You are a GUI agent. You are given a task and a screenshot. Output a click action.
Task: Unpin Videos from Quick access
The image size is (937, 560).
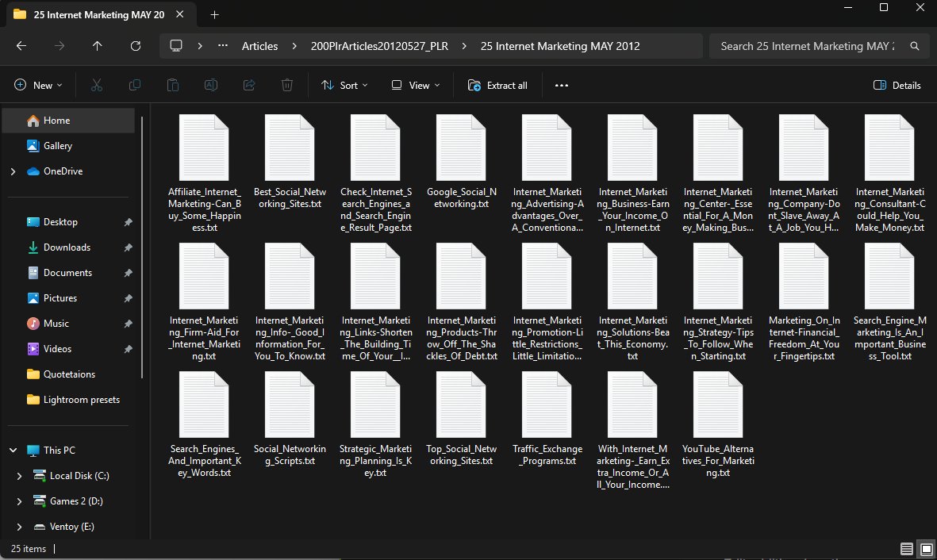(128, 349)
